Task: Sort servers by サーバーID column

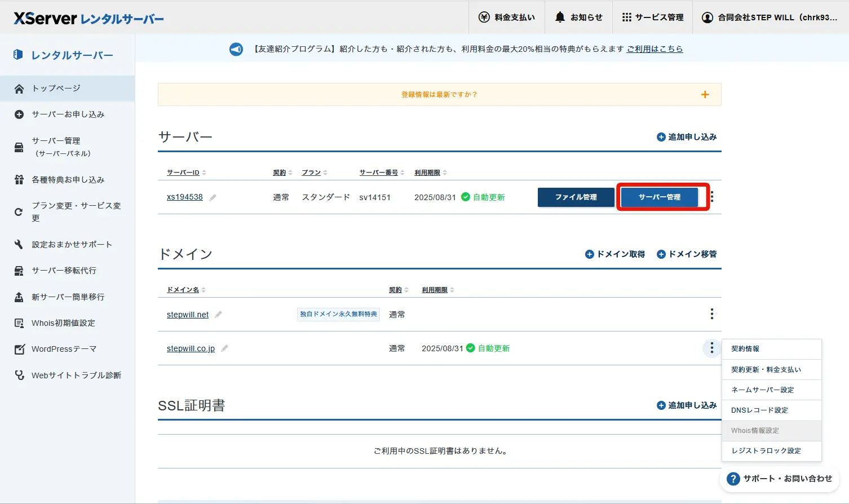Action: point(186,173)
